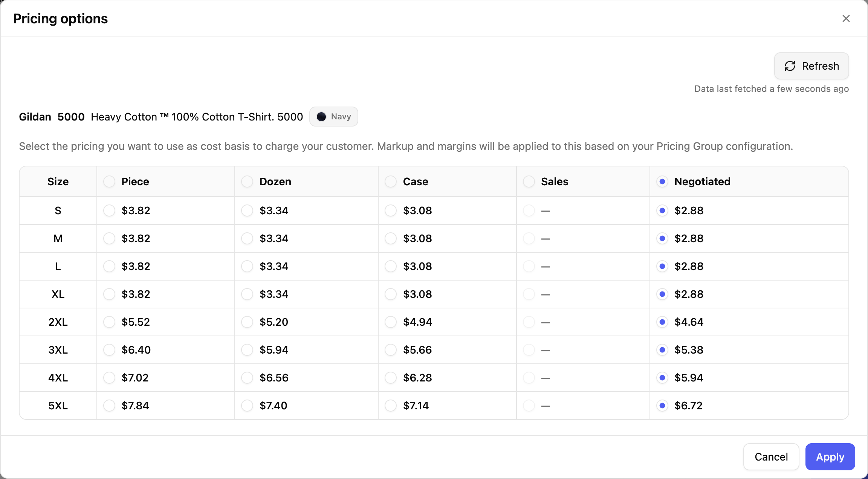Choose Piece price $3.82 for size XL

[x=109, y=294]
